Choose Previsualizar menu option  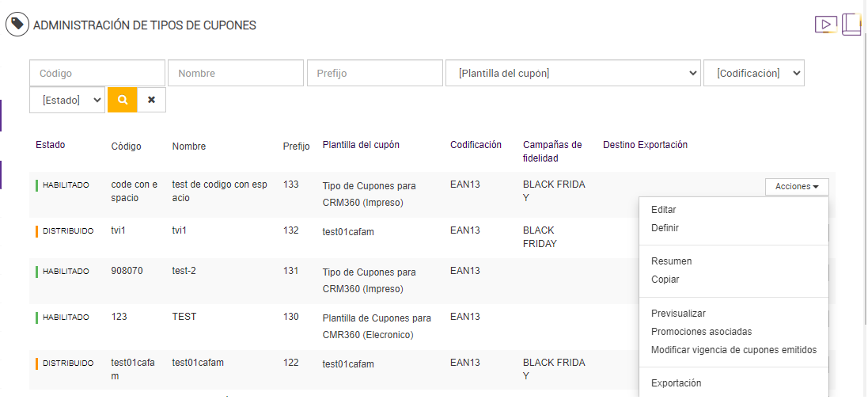(x=678, y=314)
